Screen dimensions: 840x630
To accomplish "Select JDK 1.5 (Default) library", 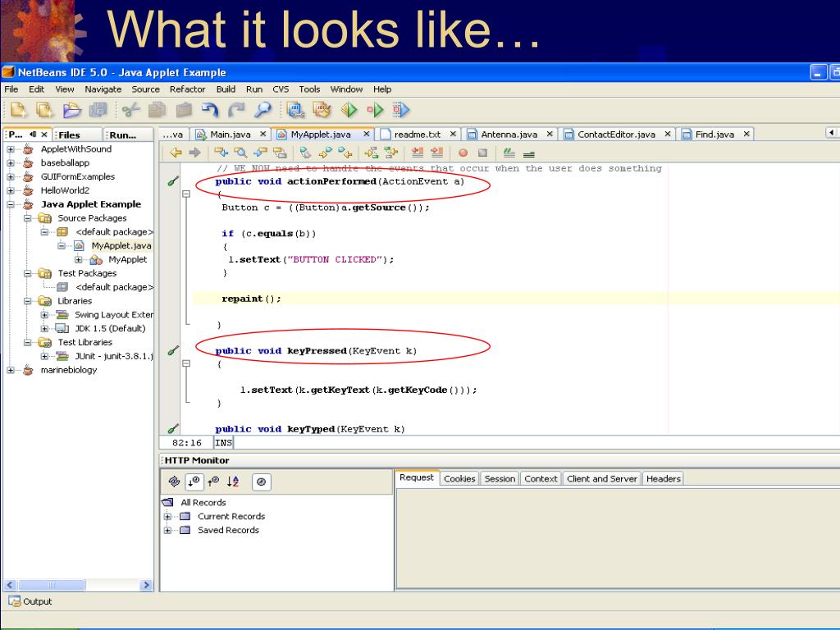I will click(x=110, y=328).
